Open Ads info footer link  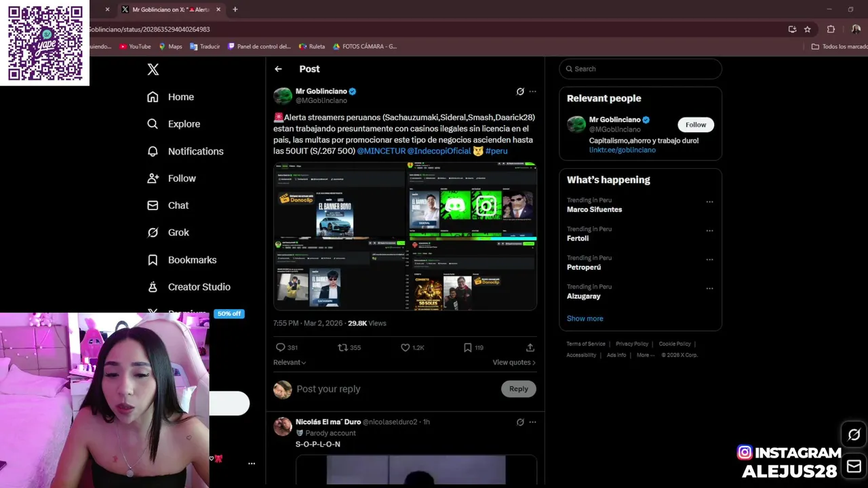(x=616, y=355)
